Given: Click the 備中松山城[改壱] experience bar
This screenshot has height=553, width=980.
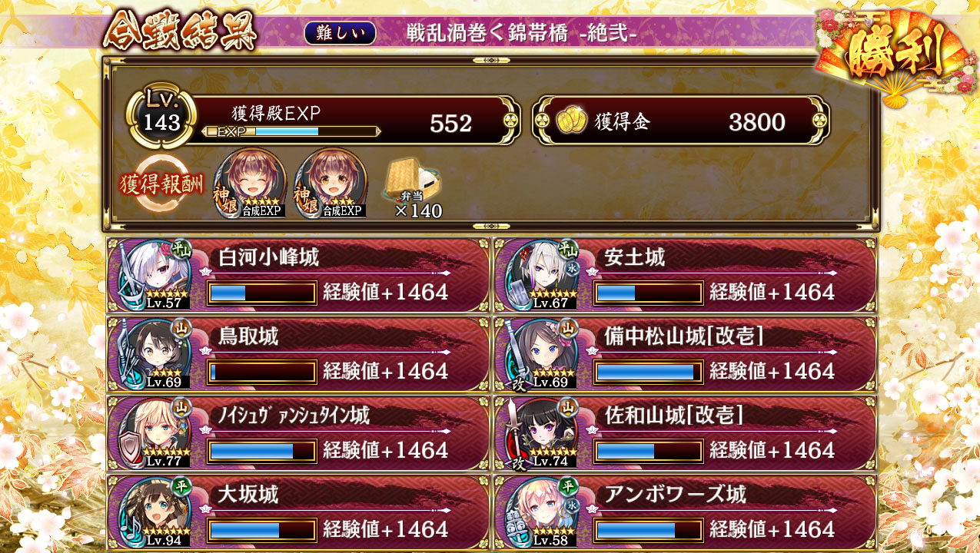Looking at the screenshot, I should point(649,373).
